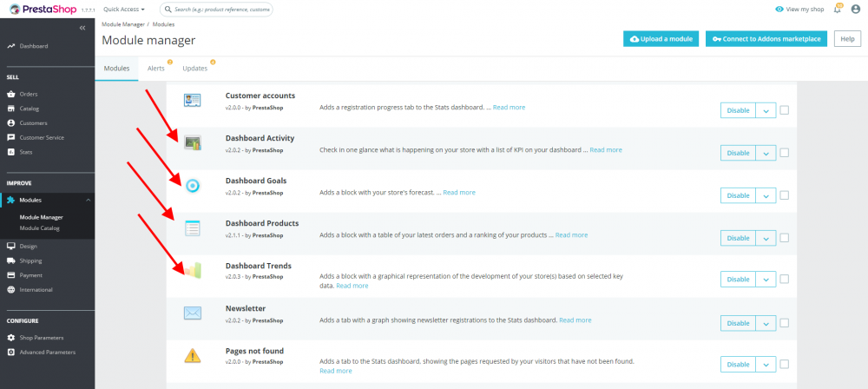Collapse the sidebar with double-chevron icon
The image size is (868, 389).
click(82, 28)
